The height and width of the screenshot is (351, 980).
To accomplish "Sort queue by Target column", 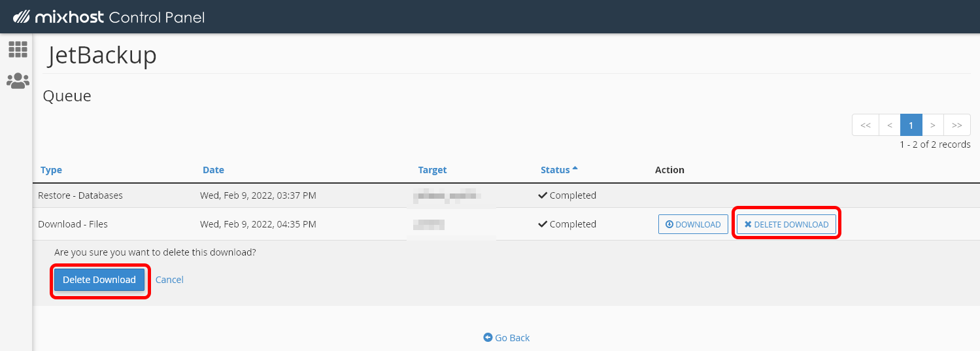I will tap(432, 170).
